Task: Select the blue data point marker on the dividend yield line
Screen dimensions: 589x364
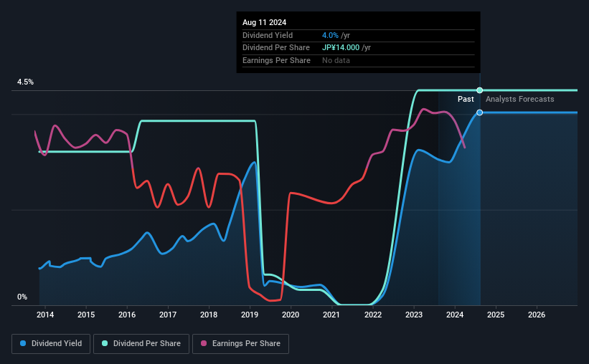Action: [x=480, y=112]
